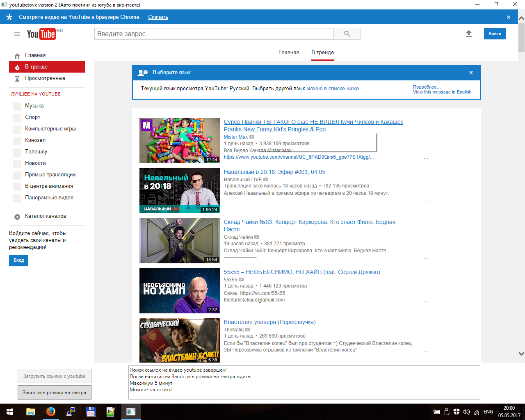The height and width of the screenshot is (420, 525).
Task: Click the upload video arrow icon
Action: coord(469,34)
